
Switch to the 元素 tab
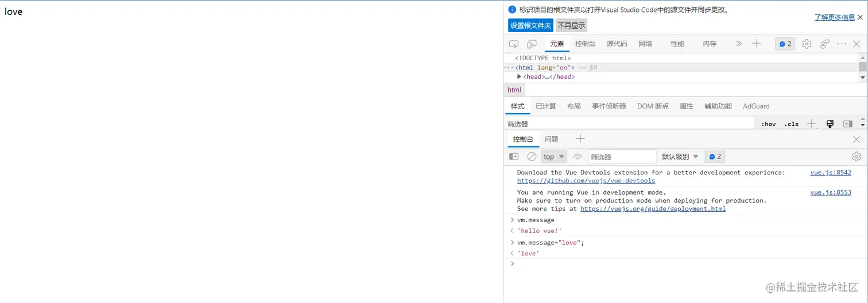(x=557, y=44)
